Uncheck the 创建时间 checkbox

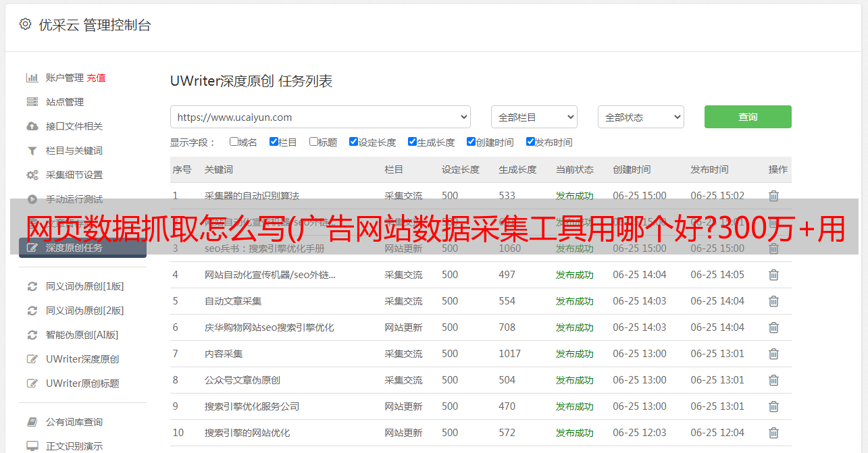click(471, 142)
